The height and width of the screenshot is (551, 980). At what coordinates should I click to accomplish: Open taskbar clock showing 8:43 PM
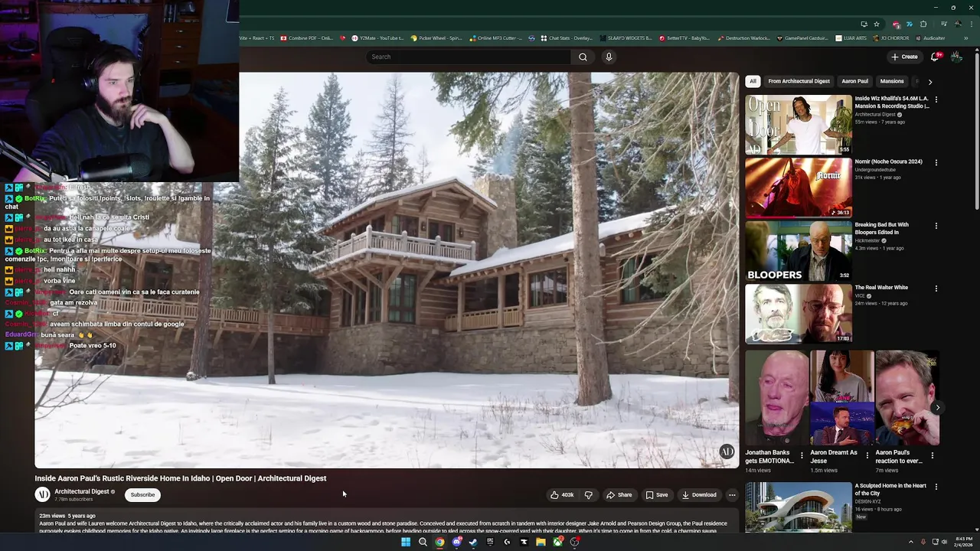click(963, 542)
